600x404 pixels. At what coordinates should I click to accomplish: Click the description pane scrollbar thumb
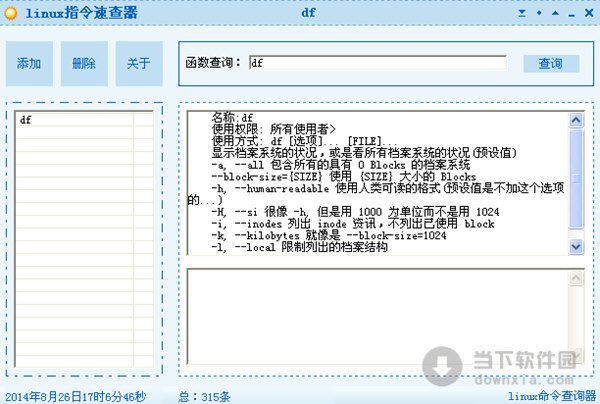576,178
